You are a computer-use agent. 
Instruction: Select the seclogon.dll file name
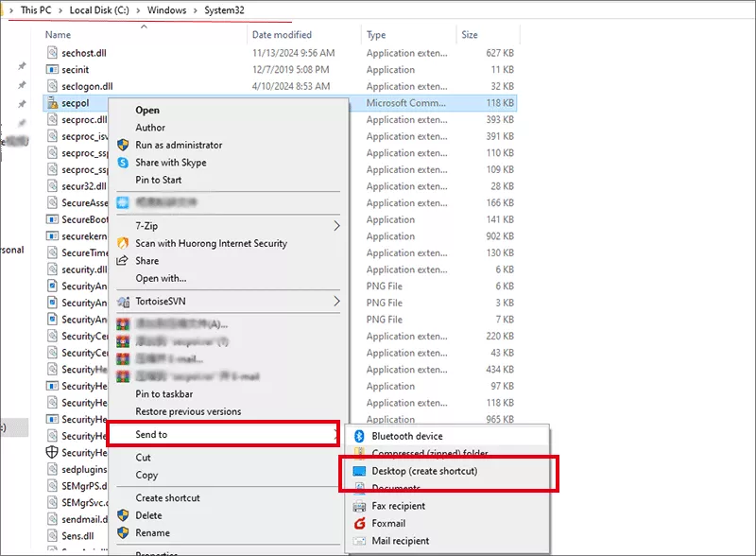coord(87,86)
